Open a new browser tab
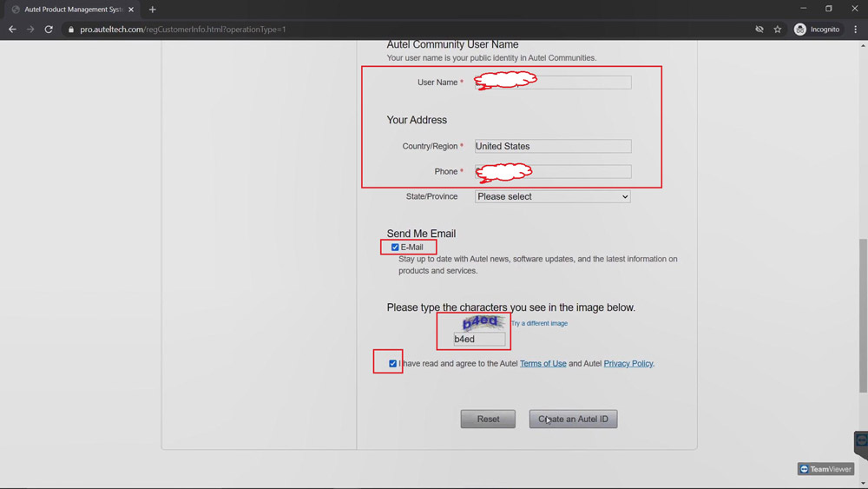 (x=152, y=10)
